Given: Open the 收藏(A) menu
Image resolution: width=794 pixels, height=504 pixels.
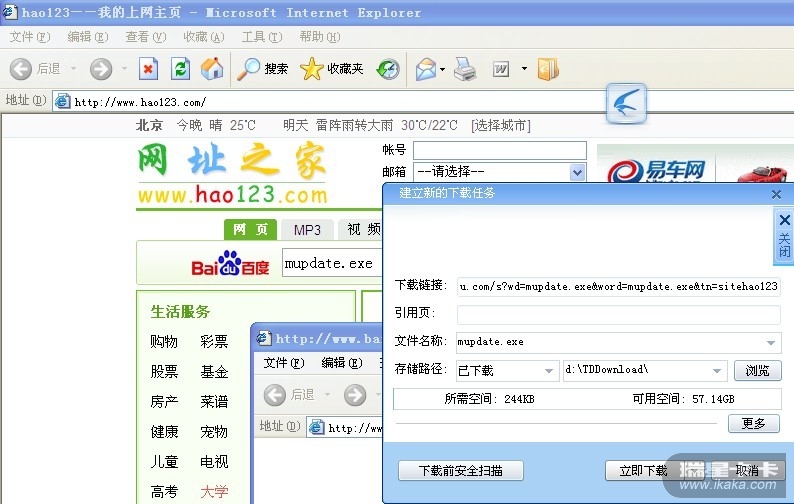Looking at the screenshot, I should (x=204, y=36).
